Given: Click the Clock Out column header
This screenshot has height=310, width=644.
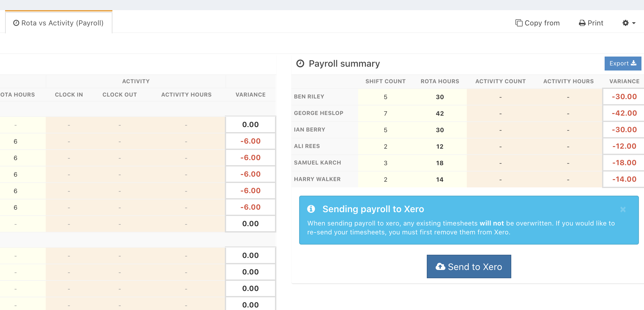Looking at the screenshot, I should 119,95.
